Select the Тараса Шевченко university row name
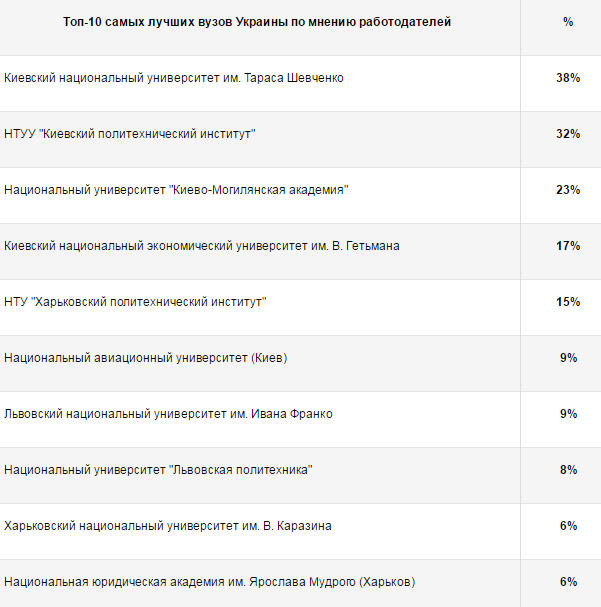 tap(174, 78)
